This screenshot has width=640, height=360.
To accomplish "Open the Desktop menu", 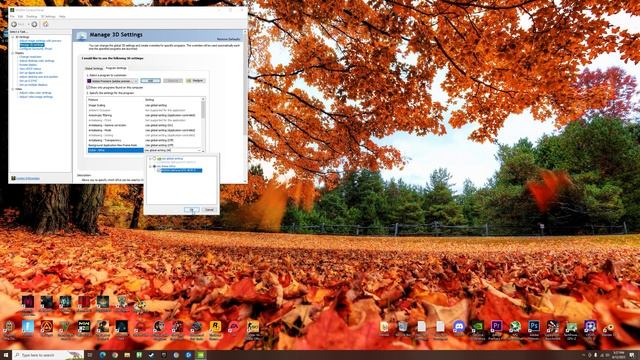I will [x=31, y=17].
